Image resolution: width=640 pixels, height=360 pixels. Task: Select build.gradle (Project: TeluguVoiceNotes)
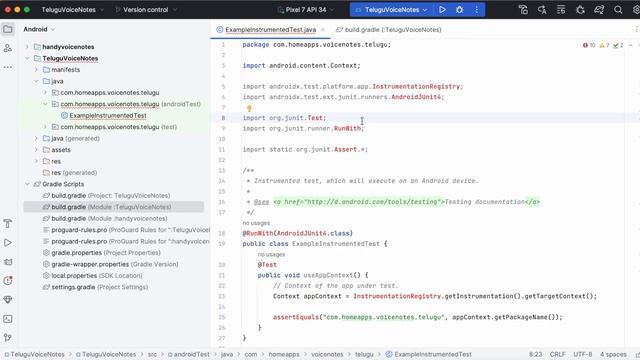point(110,196)
